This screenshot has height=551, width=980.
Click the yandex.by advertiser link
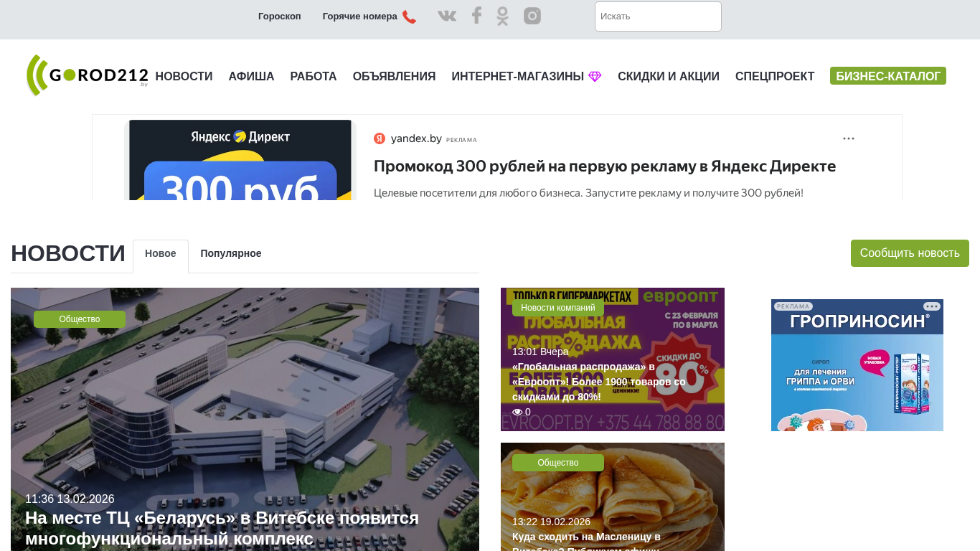click(x=416, y=138)
